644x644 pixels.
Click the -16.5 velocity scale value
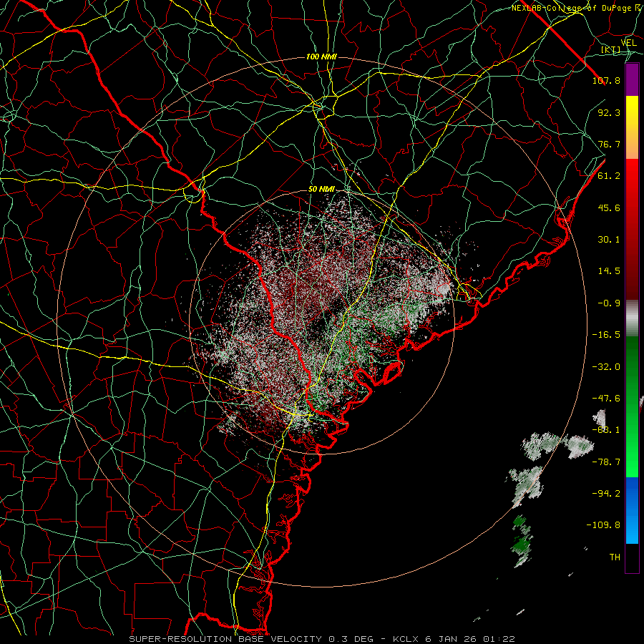pyautogui.click(x=606, y=335)
